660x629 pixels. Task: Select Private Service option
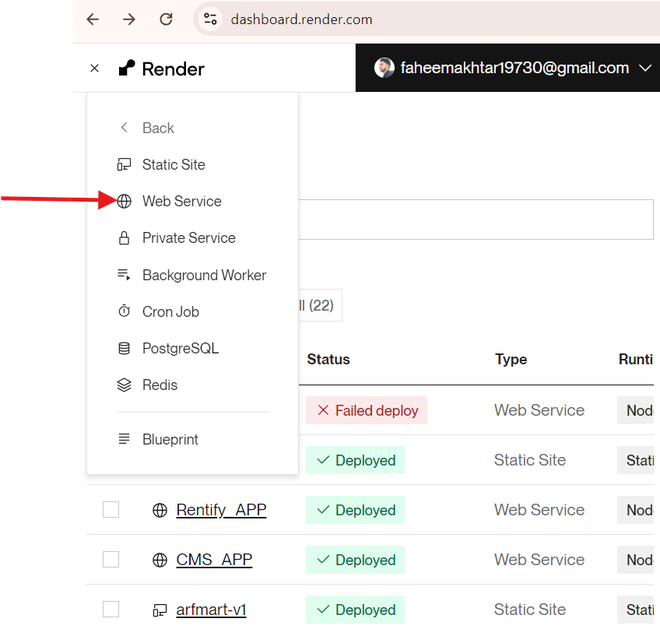click(x=189, y=238)
